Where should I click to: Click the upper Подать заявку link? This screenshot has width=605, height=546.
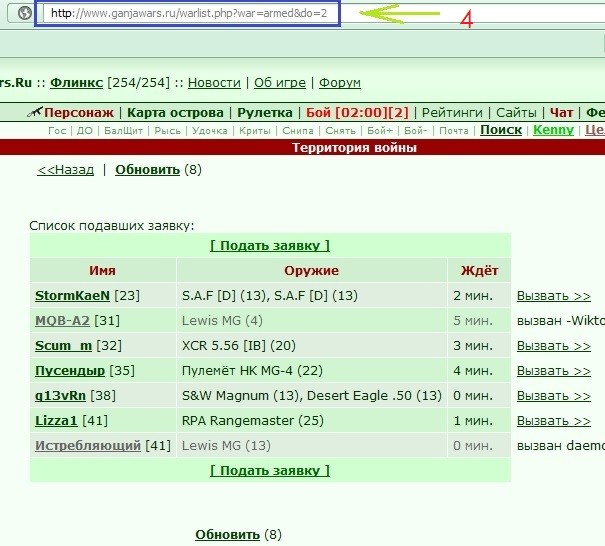tap(270, 245)
